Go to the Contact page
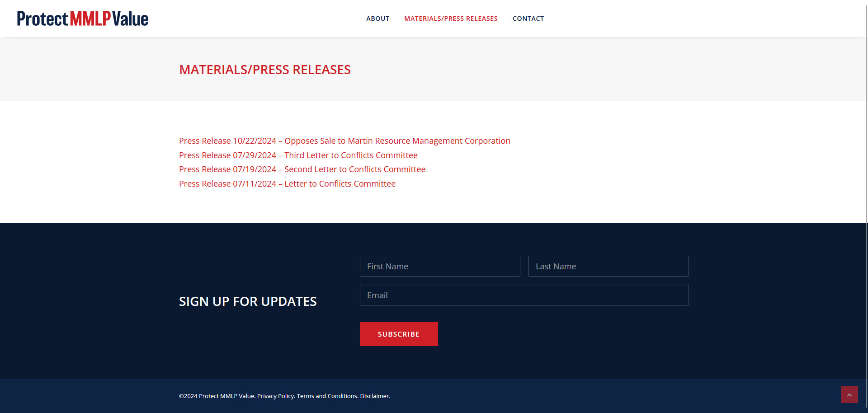The image size is (868, 413). tap(528, 19)
